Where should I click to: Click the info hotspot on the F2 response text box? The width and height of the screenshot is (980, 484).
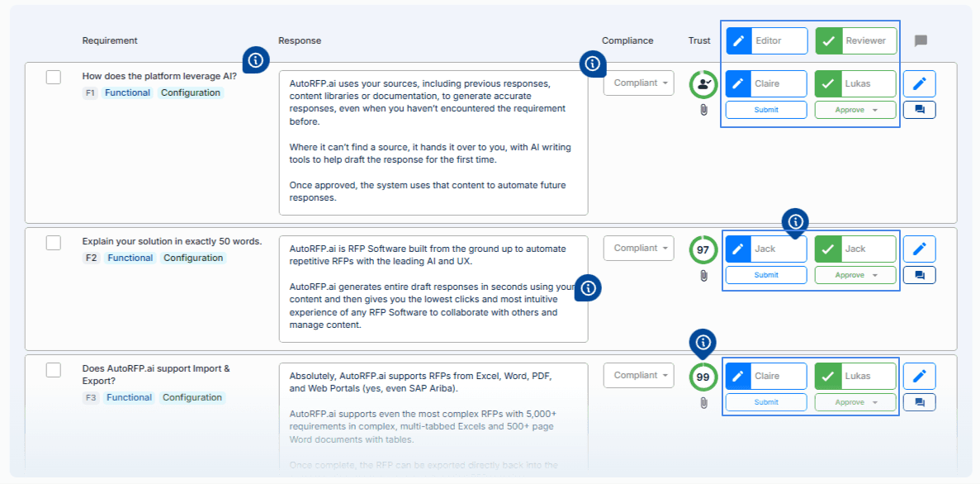pos(588,287)
